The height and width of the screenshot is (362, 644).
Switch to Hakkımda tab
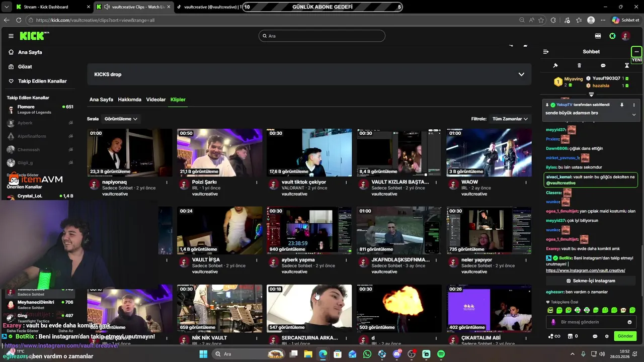(129, 100)
